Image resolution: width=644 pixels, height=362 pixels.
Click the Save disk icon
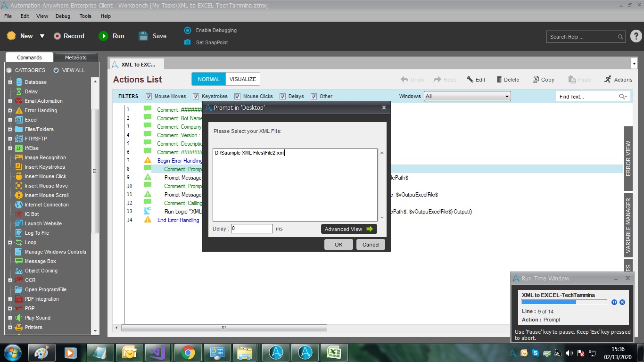pyautogui.click(x=143, y=36)
